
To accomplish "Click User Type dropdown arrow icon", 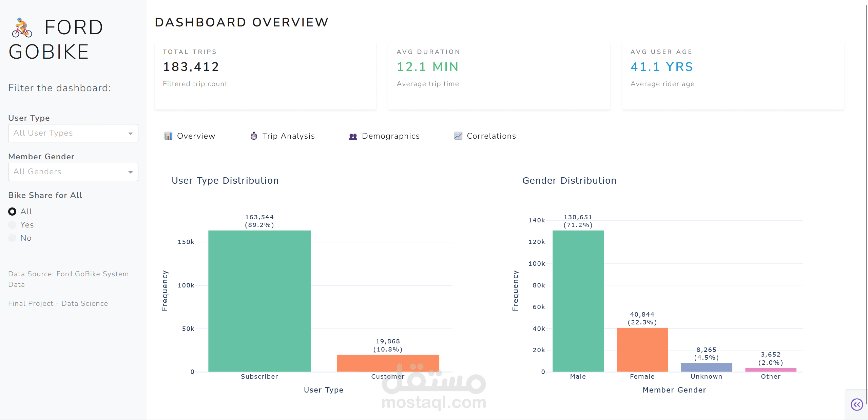I will [x=131, y=134].
